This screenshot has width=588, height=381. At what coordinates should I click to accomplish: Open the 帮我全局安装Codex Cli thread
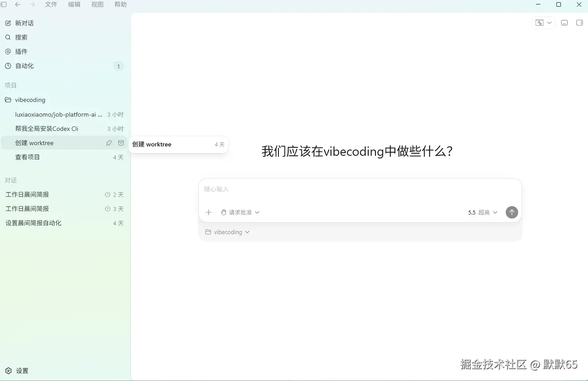click(x=64, y=129)
